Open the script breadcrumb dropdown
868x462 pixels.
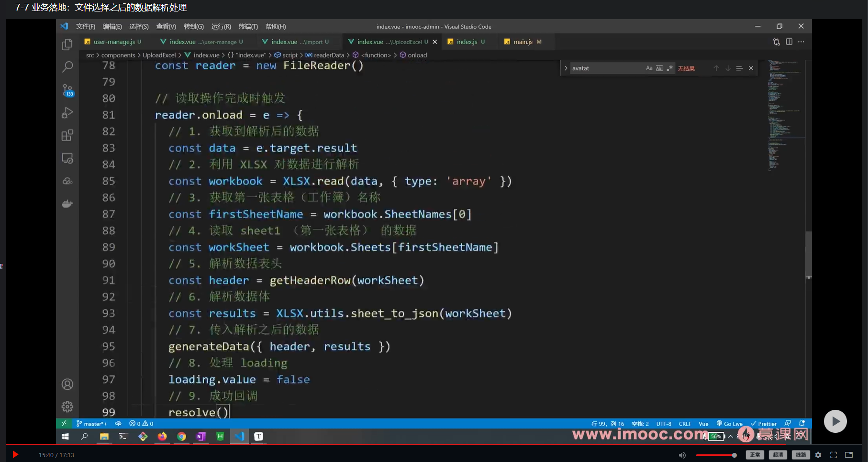coord(286,55)
